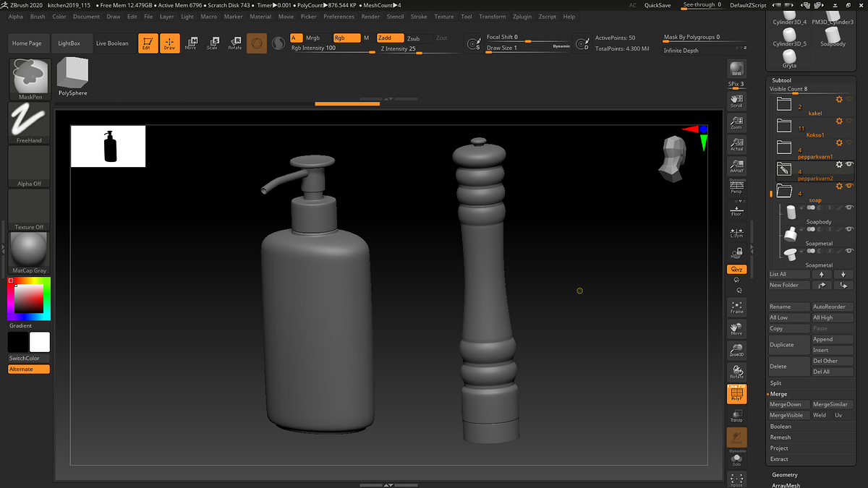Click the SwitchColor button

point(30,359)
